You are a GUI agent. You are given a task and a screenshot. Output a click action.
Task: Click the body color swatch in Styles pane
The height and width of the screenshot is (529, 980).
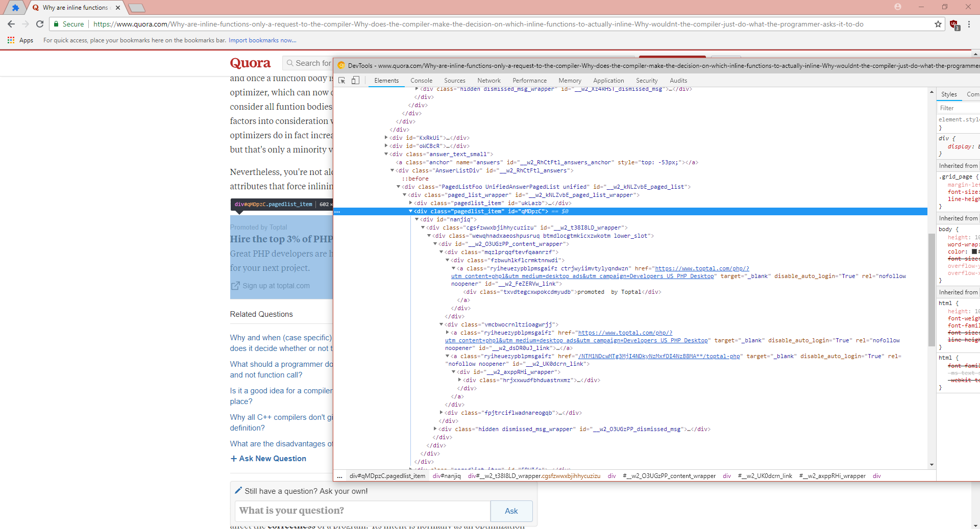coord(974,251)
